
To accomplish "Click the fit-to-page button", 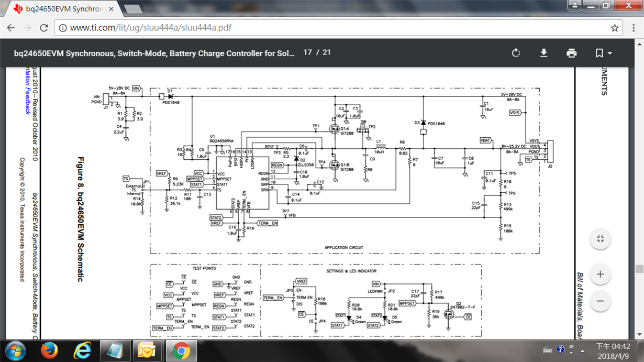I will click(x=600, y=239).
